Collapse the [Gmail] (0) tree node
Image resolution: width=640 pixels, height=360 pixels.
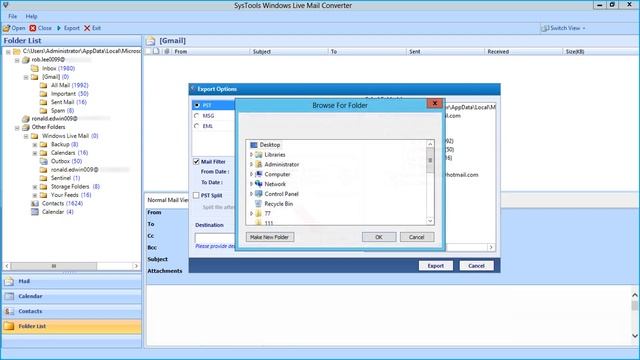26,77
